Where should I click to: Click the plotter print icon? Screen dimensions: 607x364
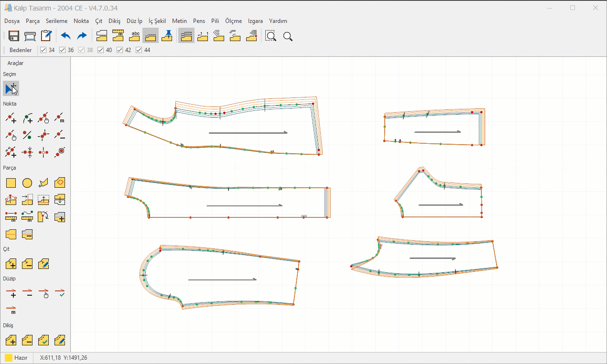[30, 36]
